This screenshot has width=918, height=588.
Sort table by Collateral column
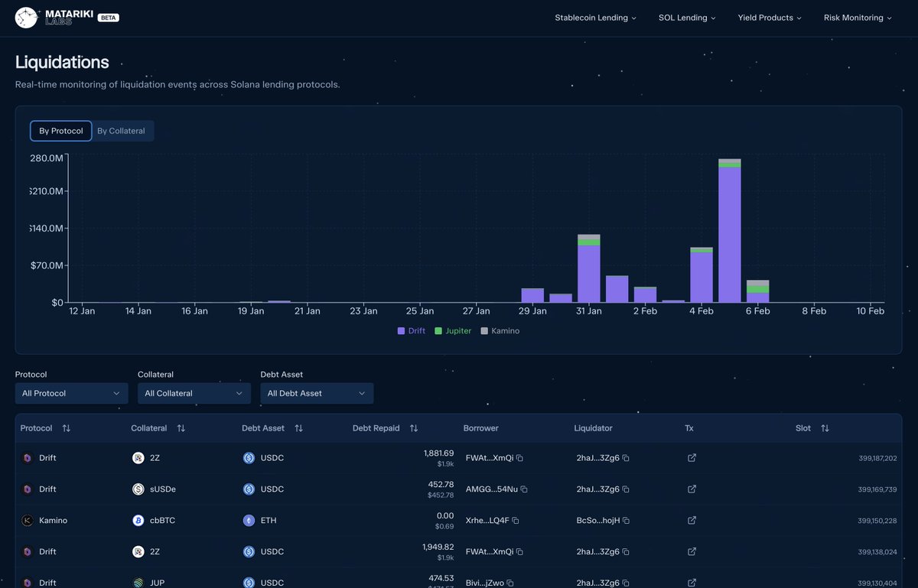tap(181, 428)
